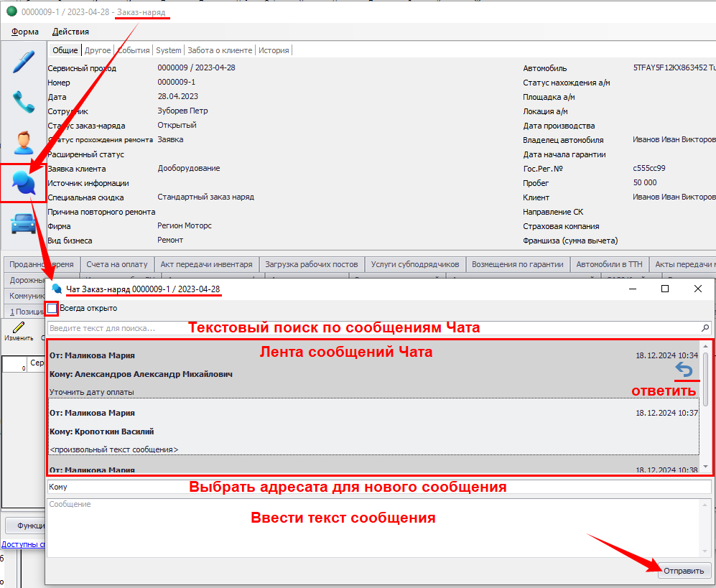Open the Действия menu
716x588 pixels.
(70, 32)
